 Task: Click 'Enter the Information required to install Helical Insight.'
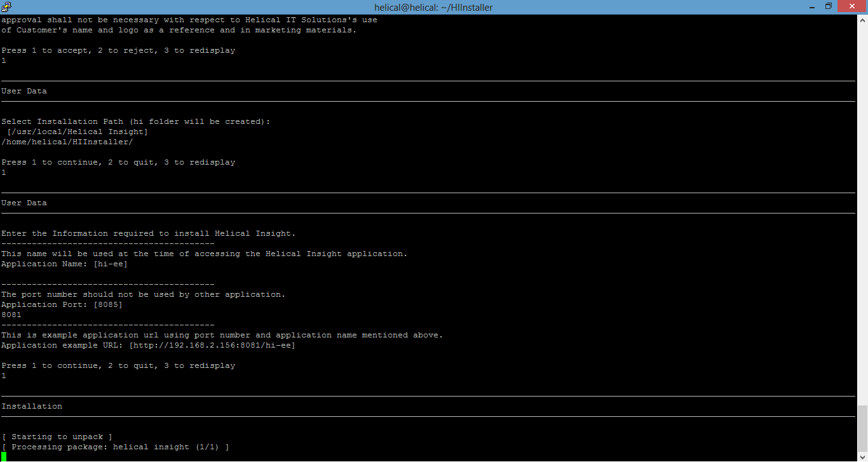(149, 233)
